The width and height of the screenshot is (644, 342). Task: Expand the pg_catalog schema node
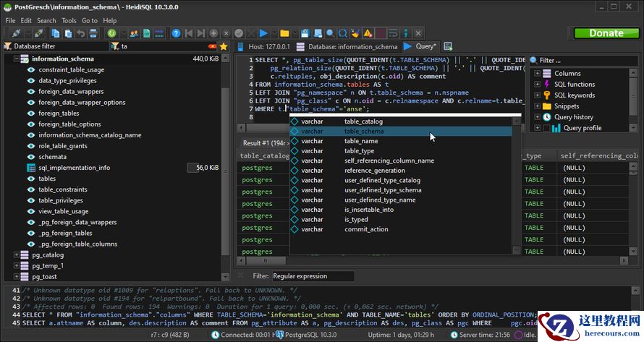(x=17, y=255)
